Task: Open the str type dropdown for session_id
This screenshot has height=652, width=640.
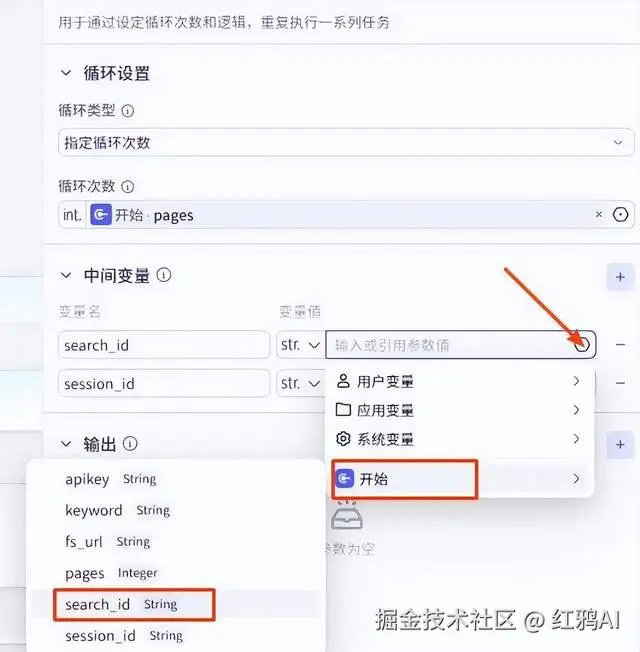Action: [300, 383]
